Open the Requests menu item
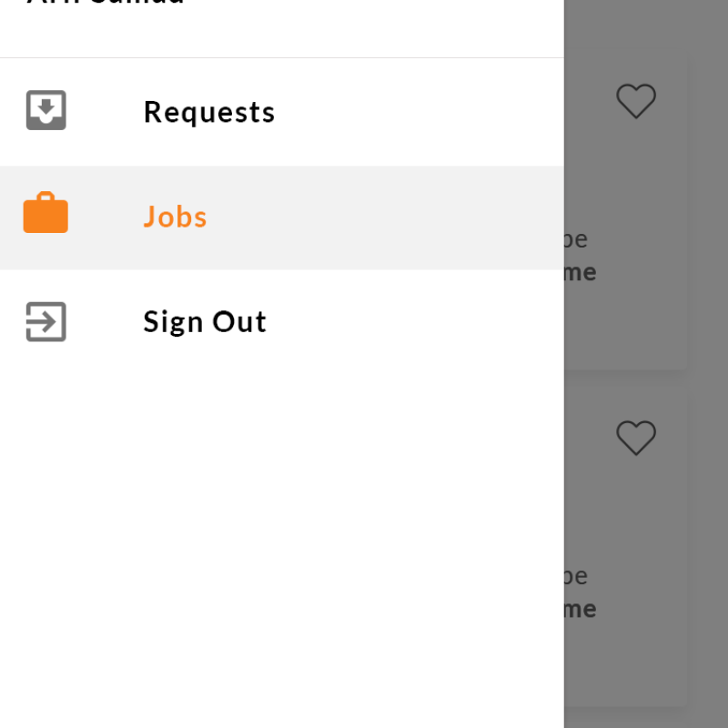 [209, 112]
